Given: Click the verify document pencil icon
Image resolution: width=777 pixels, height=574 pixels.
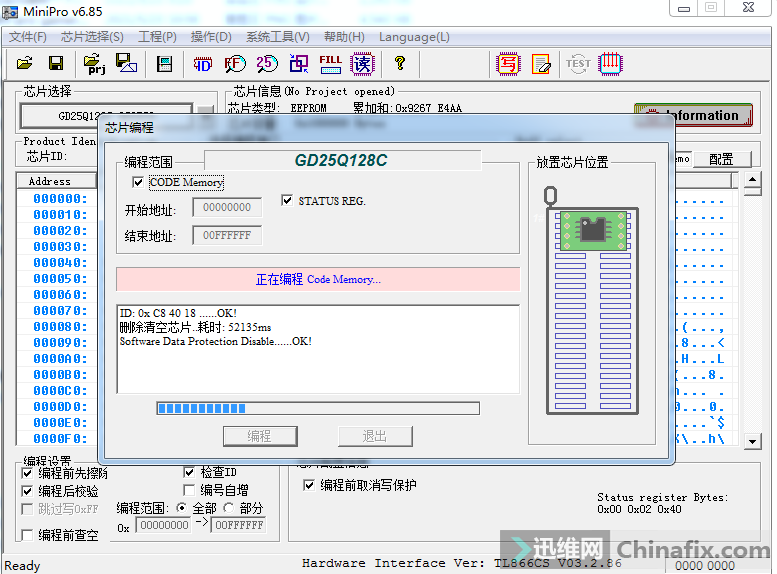Looking at the screenshot, I should (541, 64).
